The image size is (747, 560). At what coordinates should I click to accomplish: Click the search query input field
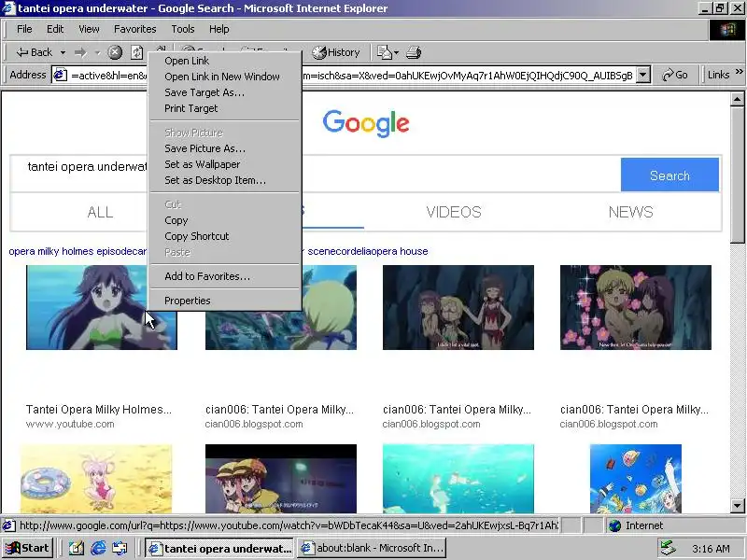(316, 175)
